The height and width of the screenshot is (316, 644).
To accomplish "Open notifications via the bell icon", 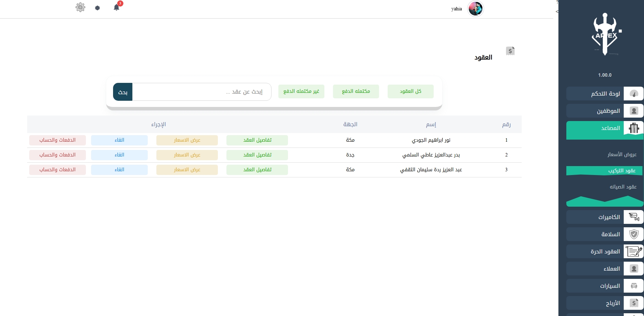I will point(116,8).
